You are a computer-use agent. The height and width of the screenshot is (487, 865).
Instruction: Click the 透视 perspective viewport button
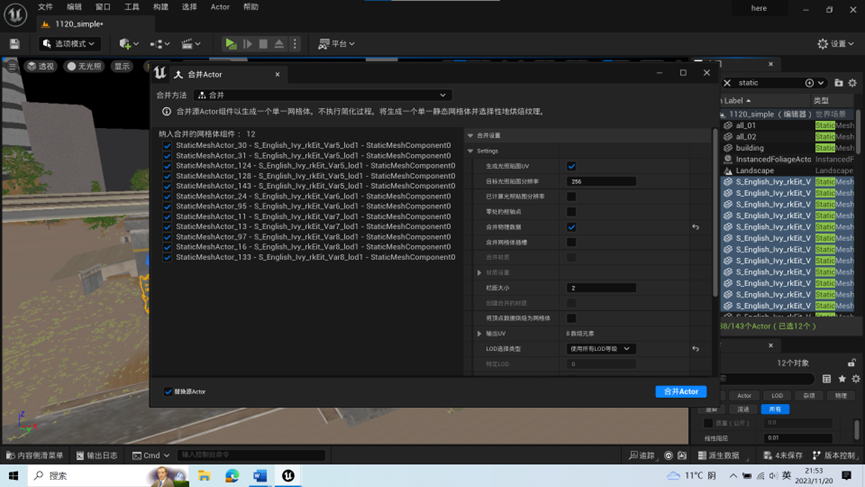click(x=41, y=66)
